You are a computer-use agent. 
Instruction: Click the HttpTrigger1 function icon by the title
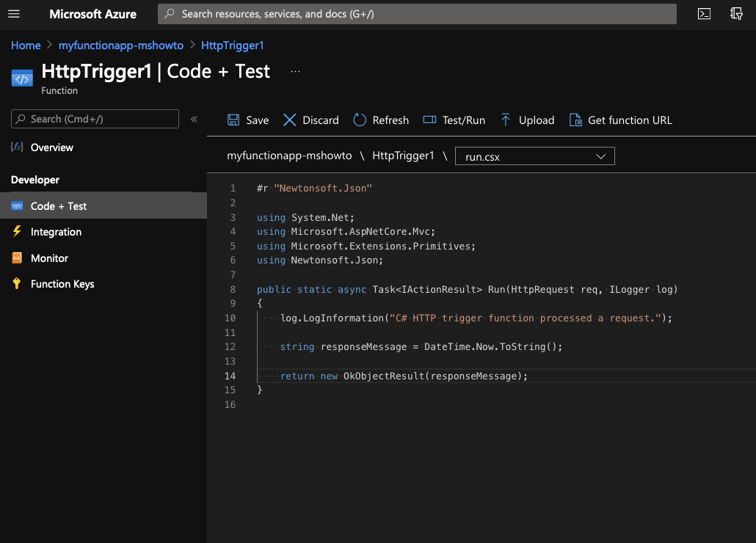click(x=22, y=78)
